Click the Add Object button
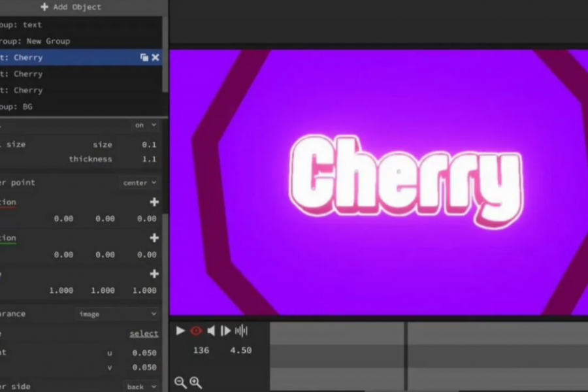The height and width of the screenshot is (392, 588). tap(71, 7)
